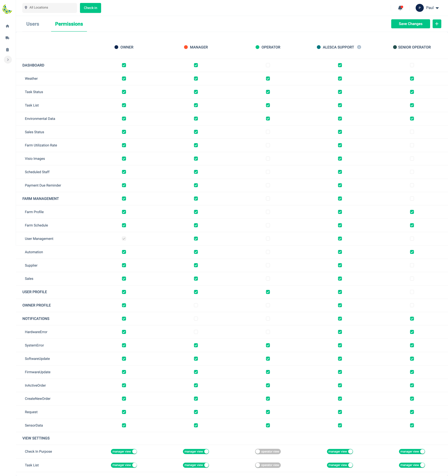
Task: Open the Paul user dropdown arrow
Action: pyautogui.click(x=437, y=8)
